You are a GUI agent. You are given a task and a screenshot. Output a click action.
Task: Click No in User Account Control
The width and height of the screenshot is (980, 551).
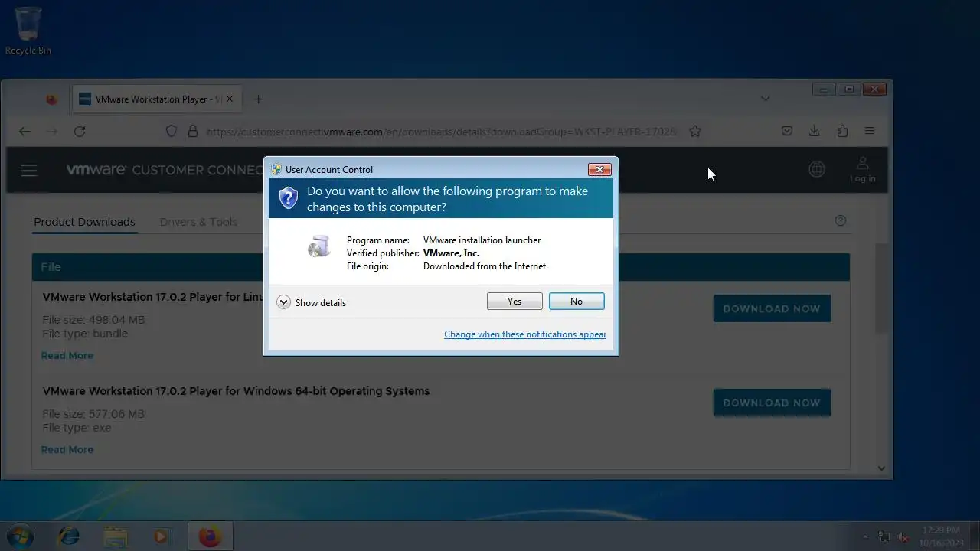577,302
